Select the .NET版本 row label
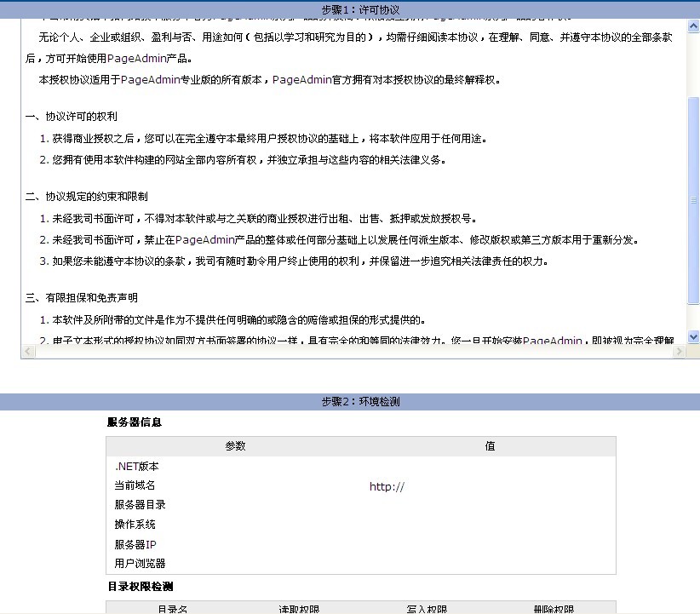 pyautogui.click(x=136, y=467)
